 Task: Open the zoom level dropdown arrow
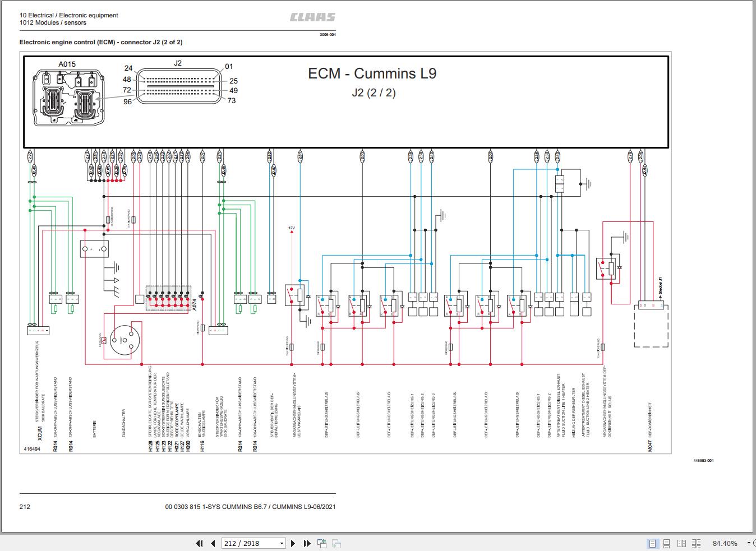pyautogui.click(x=749, y=543)
